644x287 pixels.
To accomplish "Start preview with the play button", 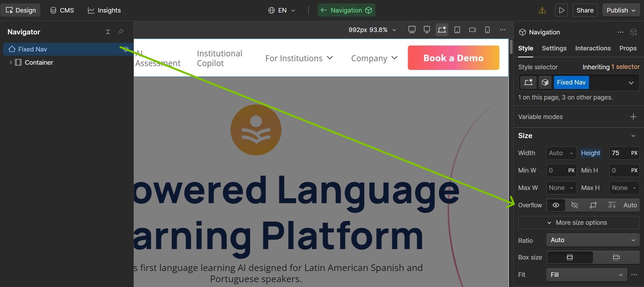I will coord(561,10).
